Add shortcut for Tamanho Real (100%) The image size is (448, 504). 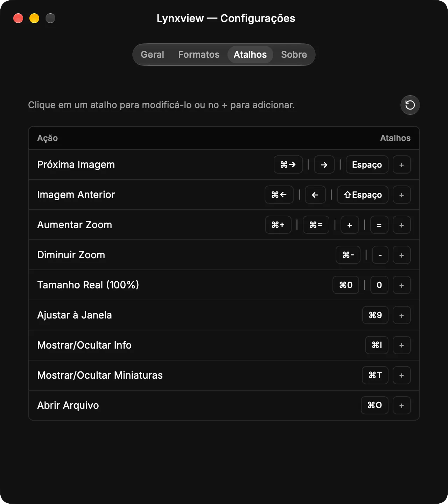[x=401, y=285]
